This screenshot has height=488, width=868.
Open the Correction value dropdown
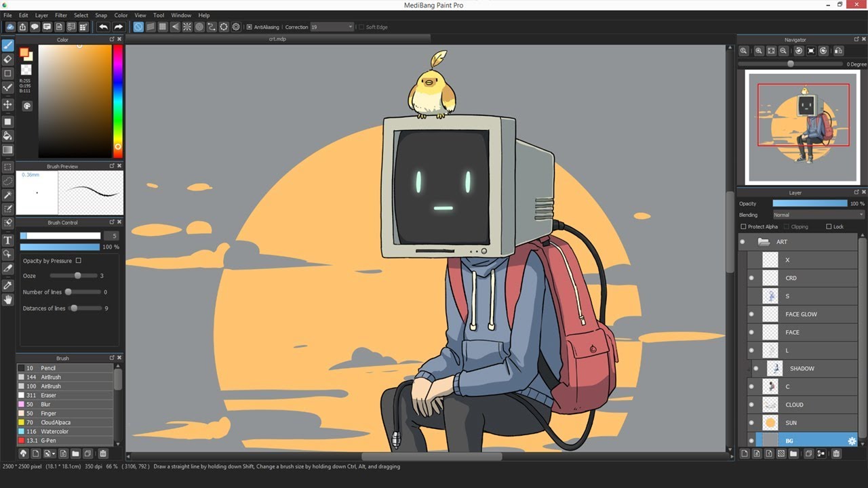click(332, 27)
